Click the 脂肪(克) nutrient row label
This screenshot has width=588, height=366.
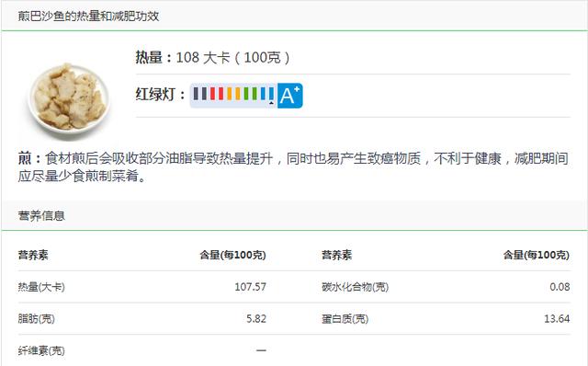point(37,319)
